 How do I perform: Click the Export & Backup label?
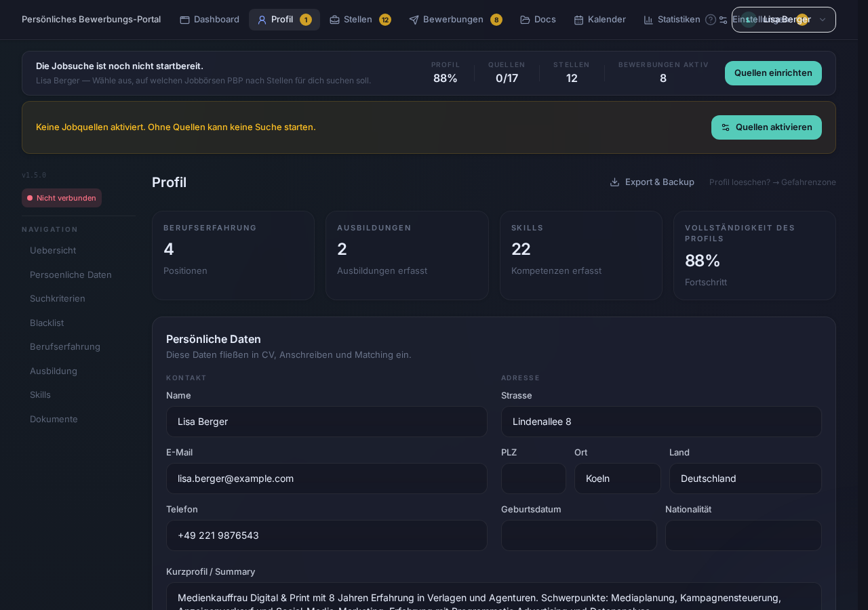click(660, 182)
